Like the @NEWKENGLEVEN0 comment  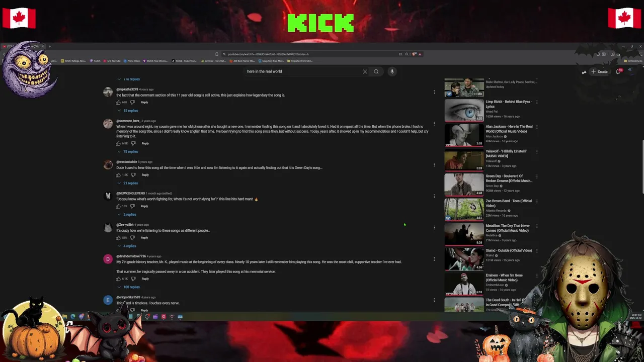tap(119, 206)
